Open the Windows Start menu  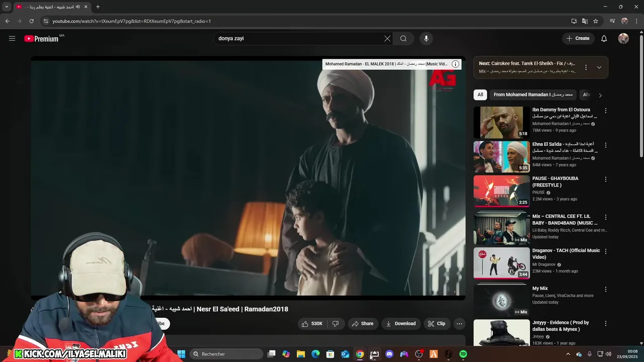[181, 354]
